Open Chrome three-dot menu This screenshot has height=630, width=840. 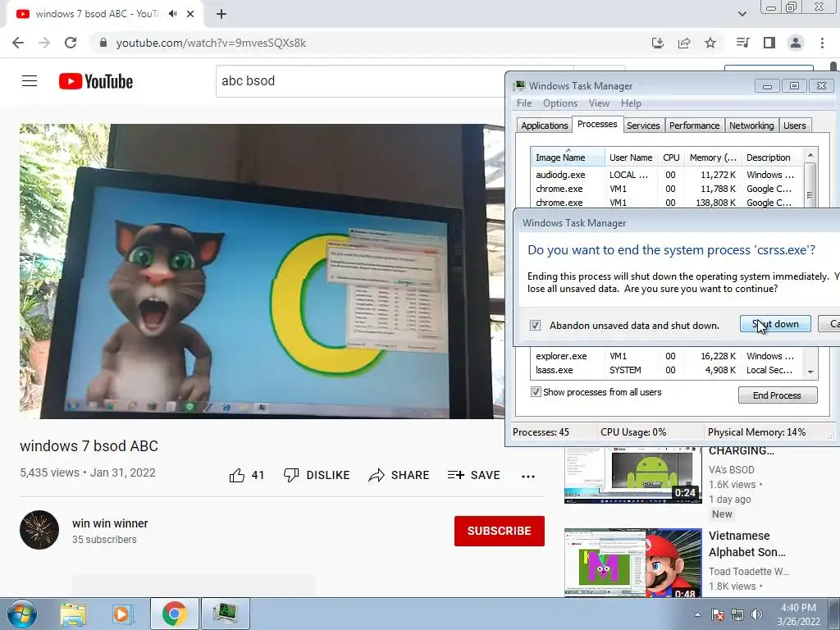[822, 43]
